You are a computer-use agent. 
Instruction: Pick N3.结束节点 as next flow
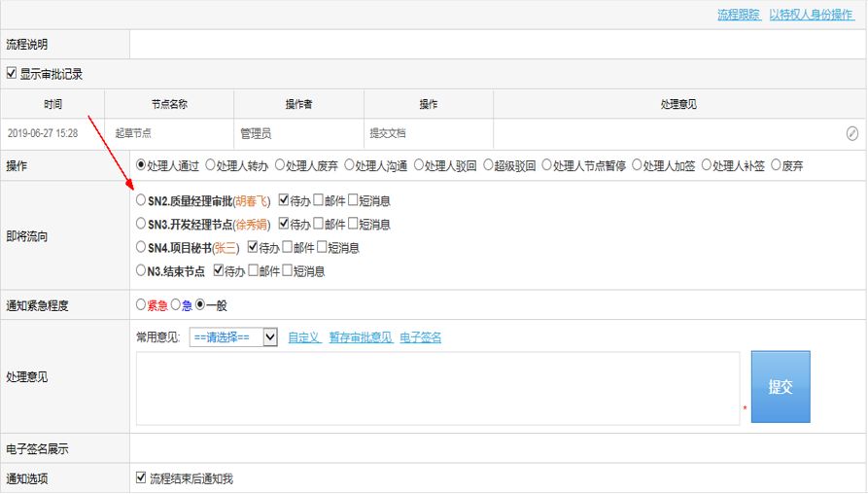point(142,271)
